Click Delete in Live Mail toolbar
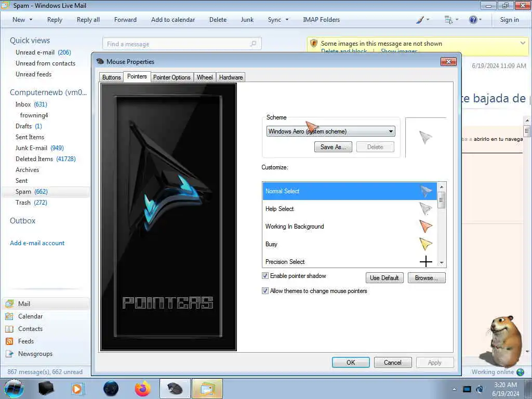Image resolution: width=532 pixels, height=399 pixels. coord(218,20)
